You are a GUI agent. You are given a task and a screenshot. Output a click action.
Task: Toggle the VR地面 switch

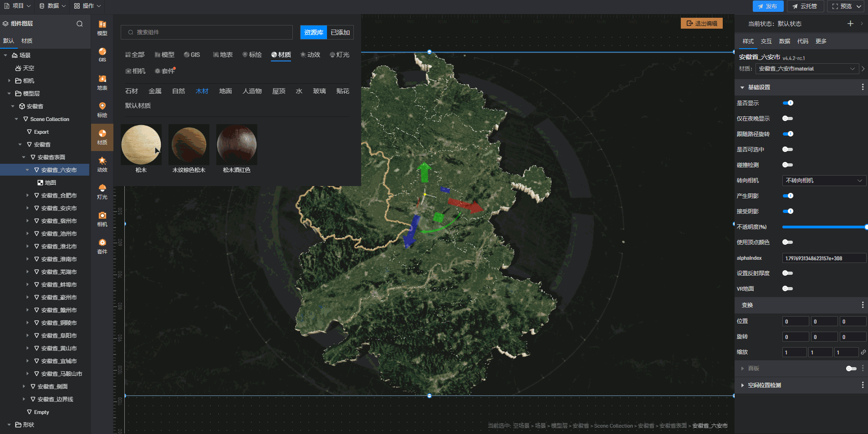pyautogui.click(x=788, y=288)
